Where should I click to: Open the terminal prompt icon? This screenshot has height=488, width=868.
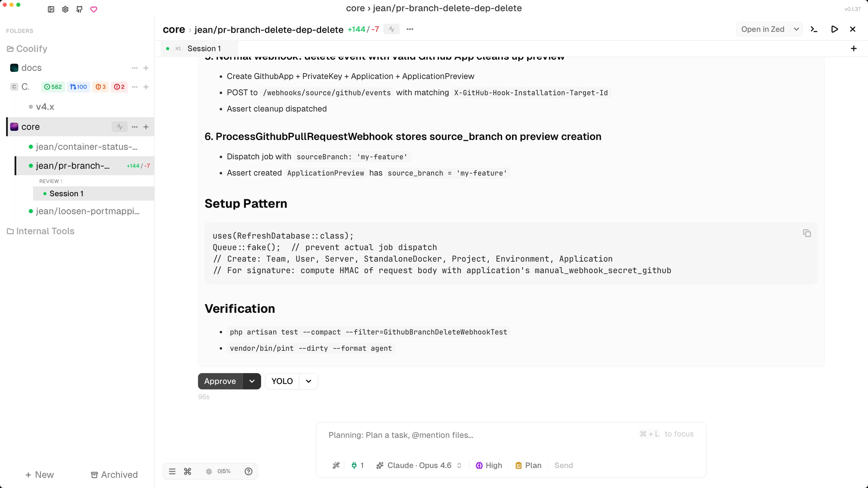[x=814, y=29]
